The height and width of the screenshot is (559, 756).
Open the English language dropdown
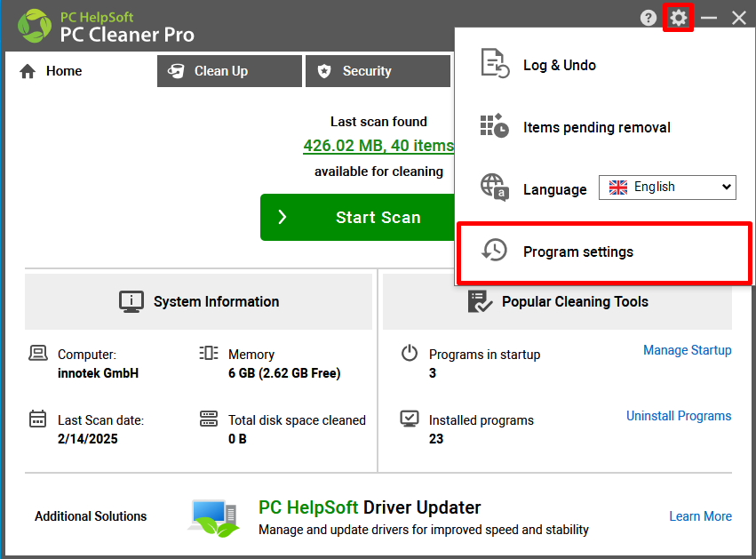(667, 188)
